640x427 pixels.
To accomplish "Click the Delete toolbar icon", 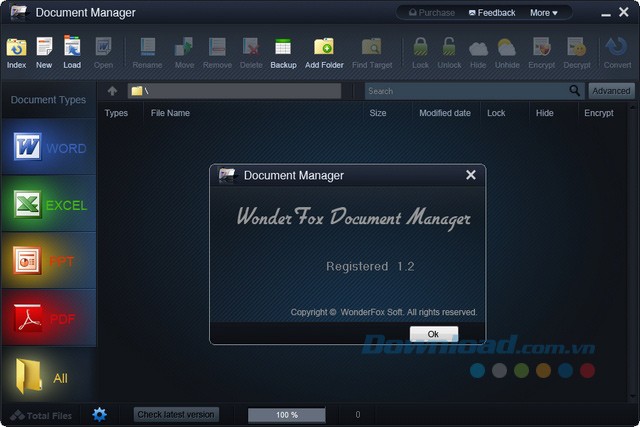I will (x=251, y=47).
